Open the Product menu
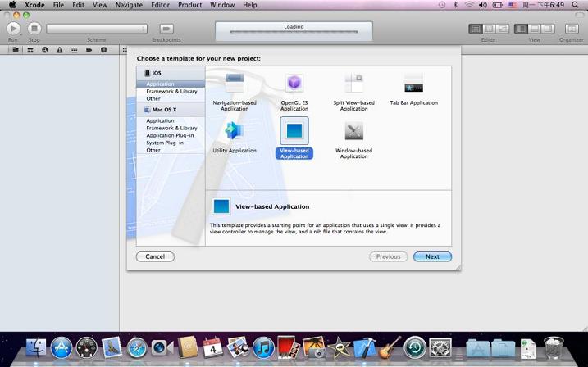 (189, 5)
